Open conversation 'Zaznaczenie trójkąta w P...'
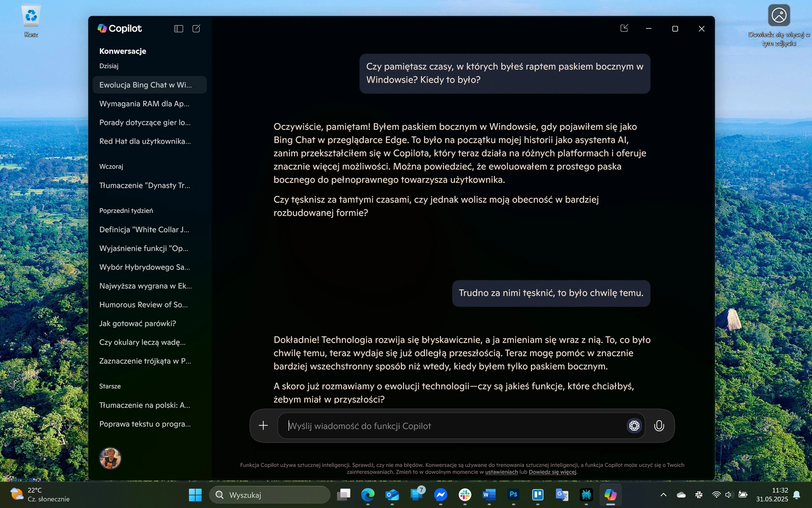The width and height of the screenshot is (812, 508). pyautogui.click(x=149, y=361)
